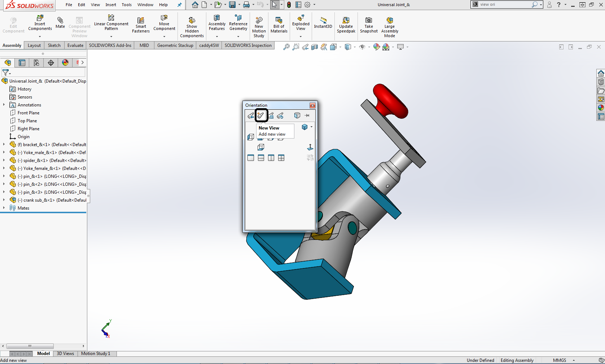The height and width of the screenshot is (364, 605).
Task: Click New View icon in Orientation dialog
Action: (x=261, y=115)
